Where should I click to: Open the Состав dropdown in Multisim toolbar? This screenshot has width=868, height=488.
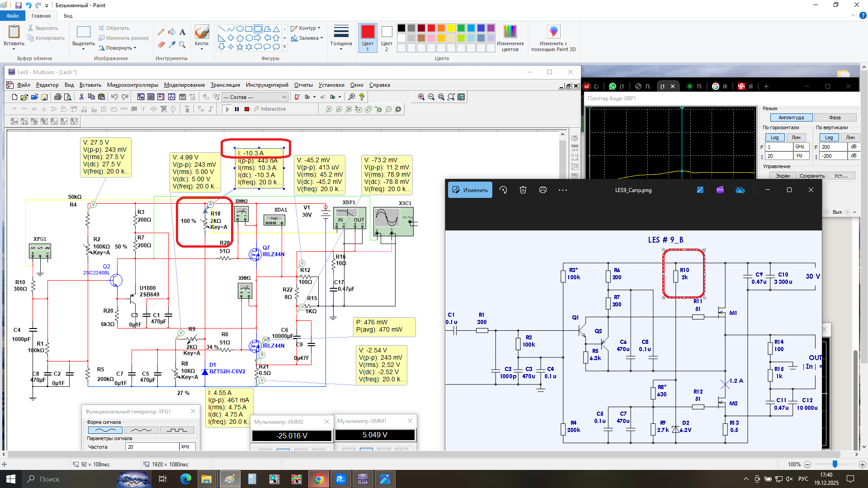(x=255, y=97)
